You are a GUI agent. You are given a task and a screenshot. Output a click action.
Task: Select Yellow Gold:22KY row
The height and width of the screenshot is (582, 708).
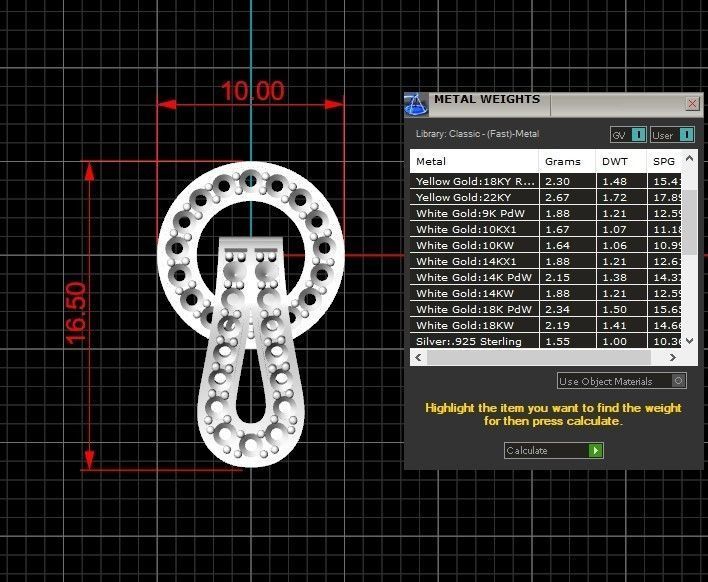point(545,197)
